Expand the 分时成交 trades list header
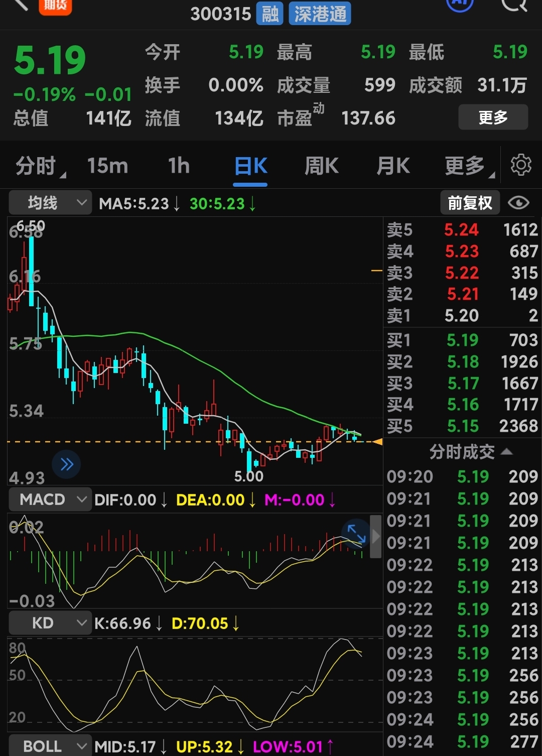Screen dimensions: 542x756 coord(470,452)
